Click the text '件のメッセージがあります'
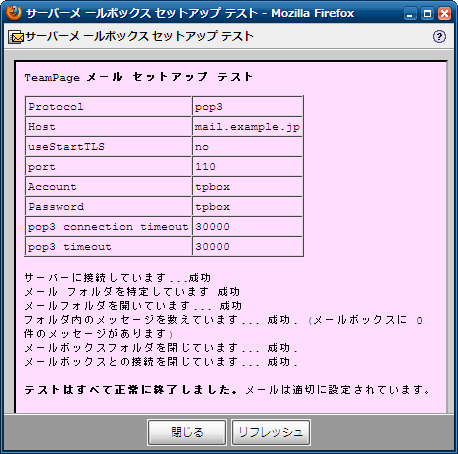458x454 pixels. point(95,334)
